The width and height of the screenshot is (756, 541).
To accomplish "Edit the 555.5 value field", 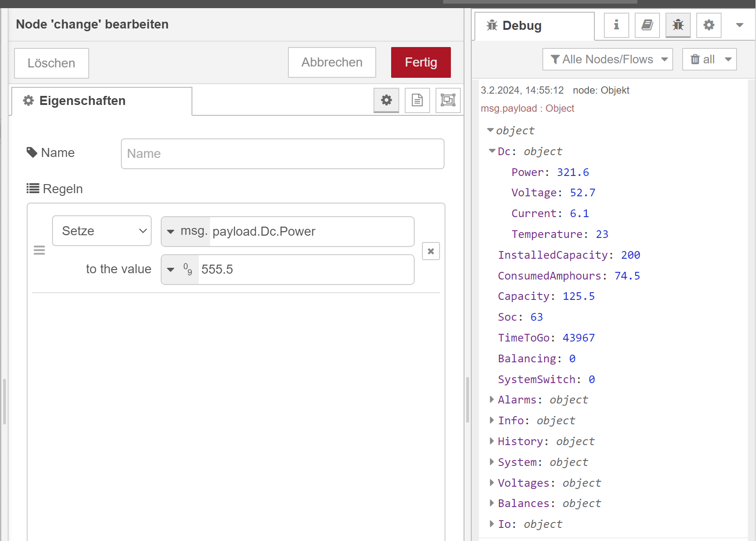I will click(306, 270).
